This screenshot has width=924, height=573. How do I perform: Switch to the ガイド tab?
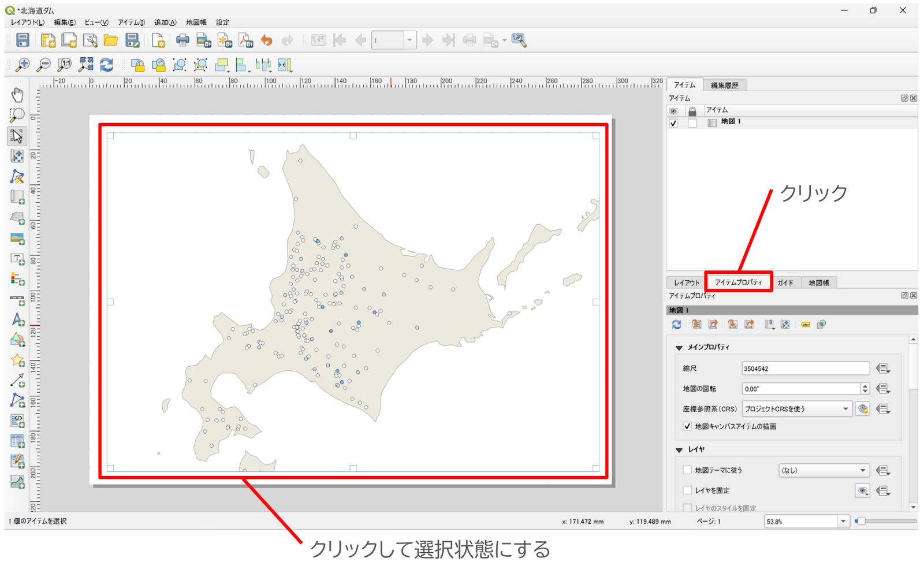click(x=785, y=282)
